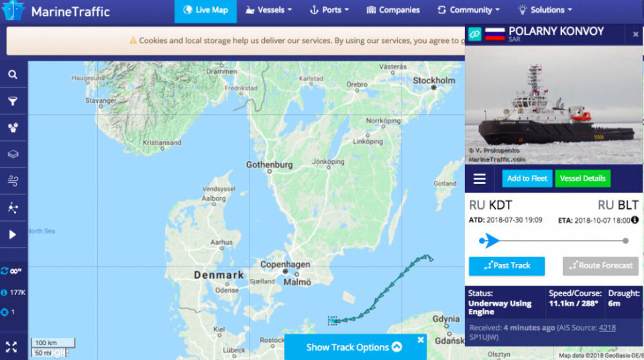Toggle the fullscreen map icon
Image resolution: width=644 pixels, height=360 pixels.
point(11,347)
